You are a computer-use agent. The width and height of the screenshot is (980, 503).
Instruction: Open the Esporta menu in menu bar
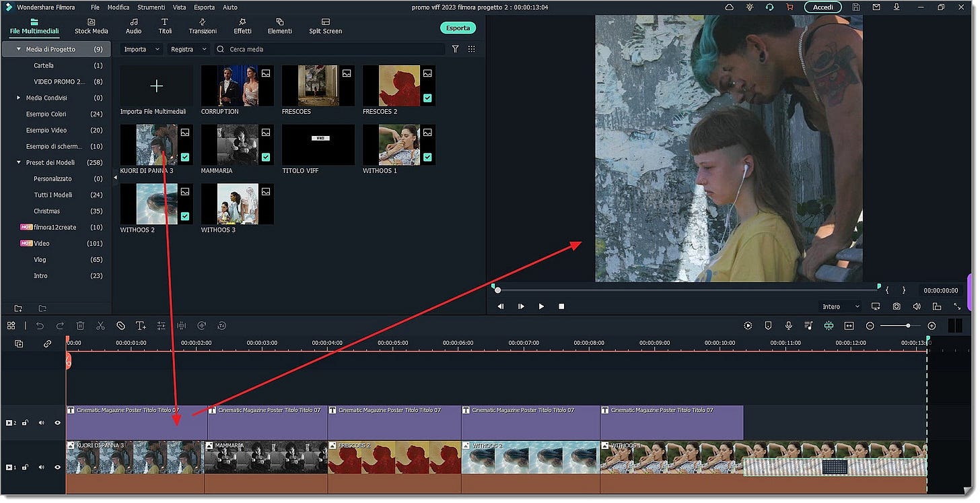pos(205,7)
